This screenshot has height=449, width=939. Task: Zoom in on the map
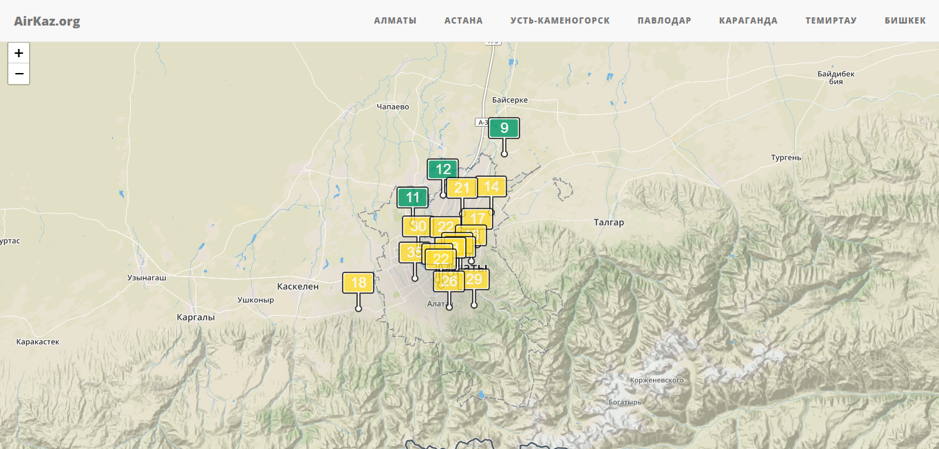pyautogui.click(x=19, y=53)
